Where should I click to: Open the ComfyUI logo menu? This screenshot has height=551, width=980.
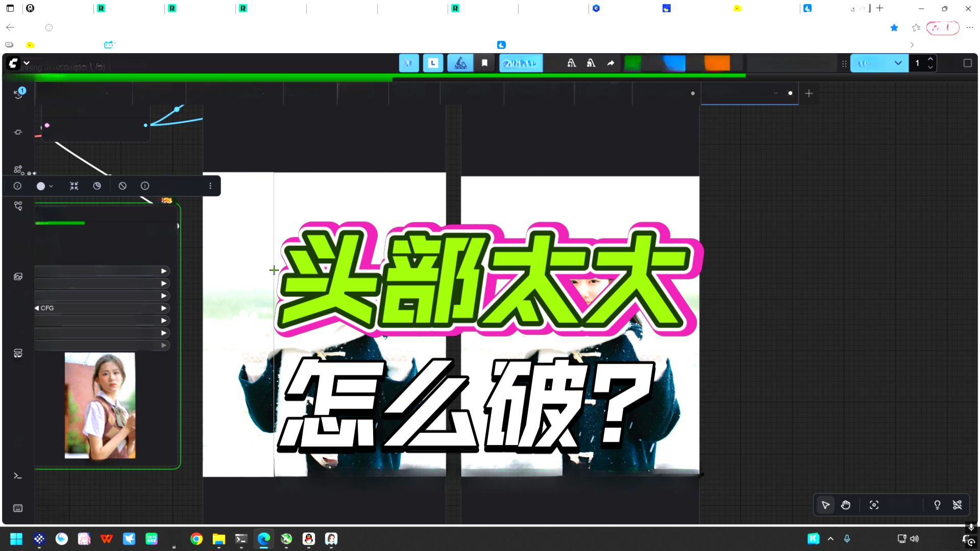click(13, 63)
